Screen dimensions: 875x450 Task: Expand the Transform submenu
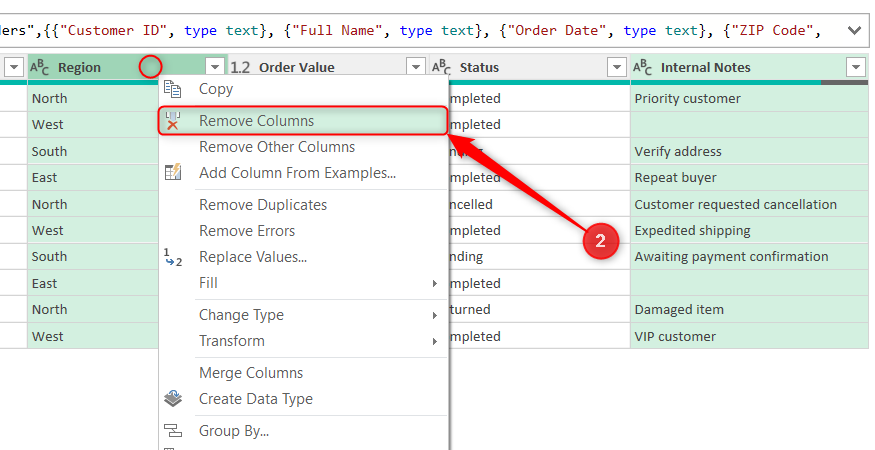(x=304, y=341)
